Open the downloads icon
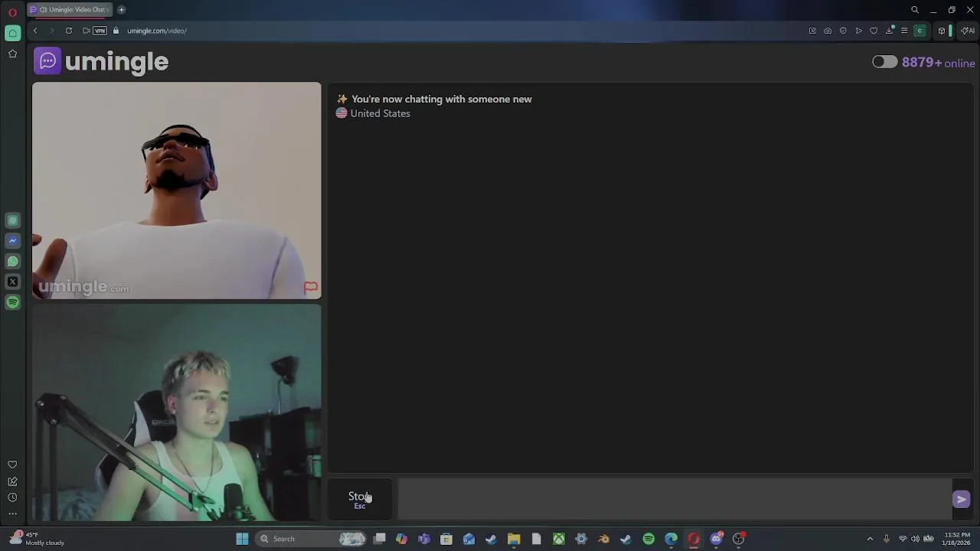This screenshot has width=980, height=551. coord(889,31)
